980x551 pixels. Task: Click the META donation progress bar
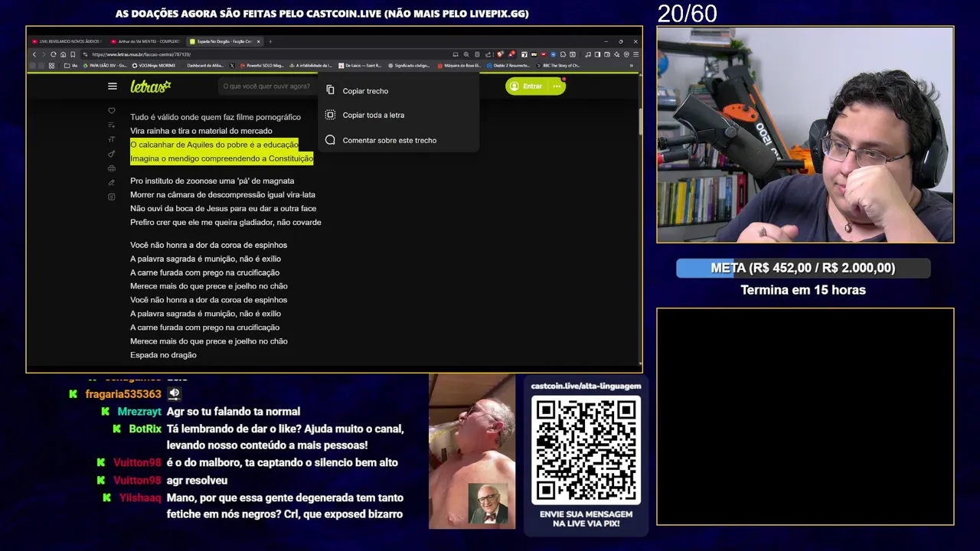803,268
